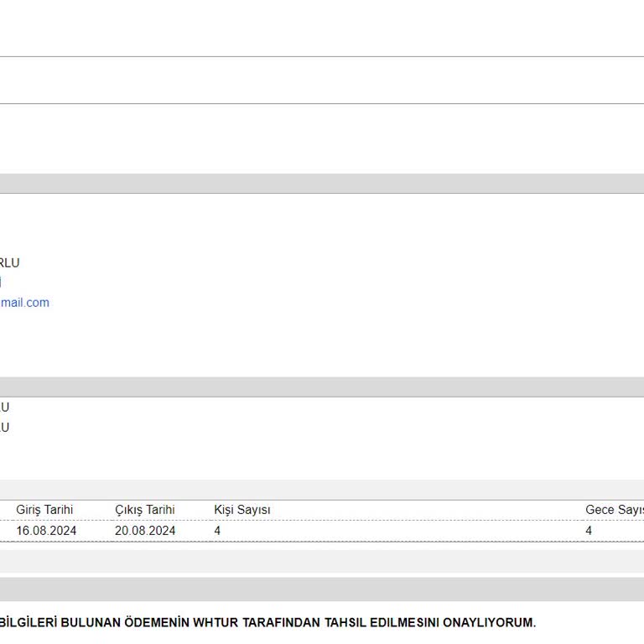Select the value 4 under Gece Sayısı
The height and width of the screenshot is (644, 644).
(x=589, y=531)
